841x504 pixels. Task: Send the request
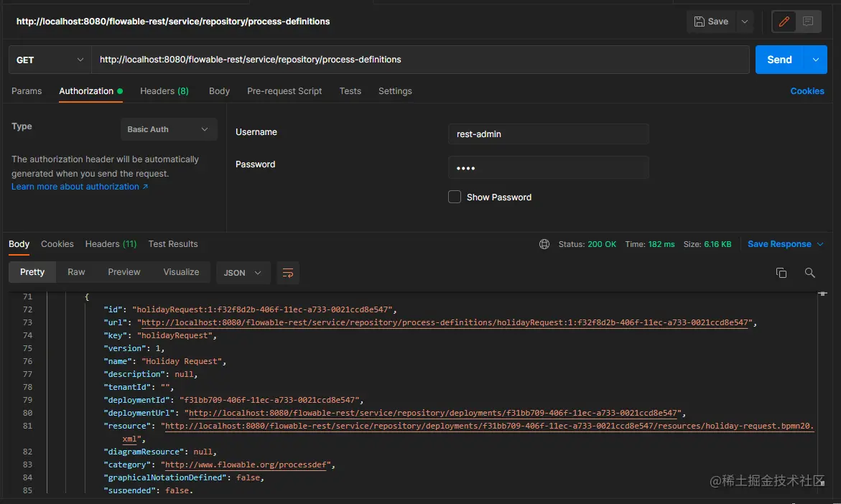(779, 60)
